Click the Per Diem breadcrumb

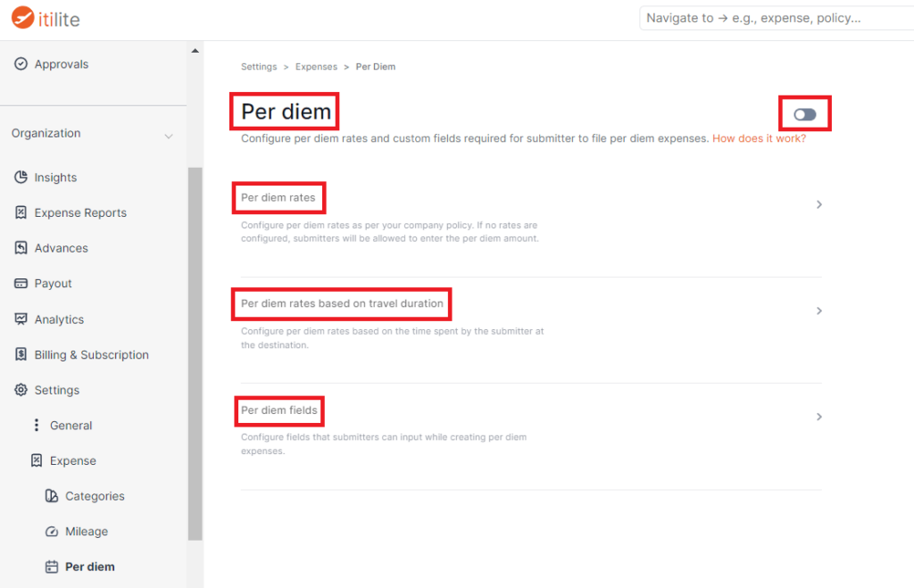point(376,66)
